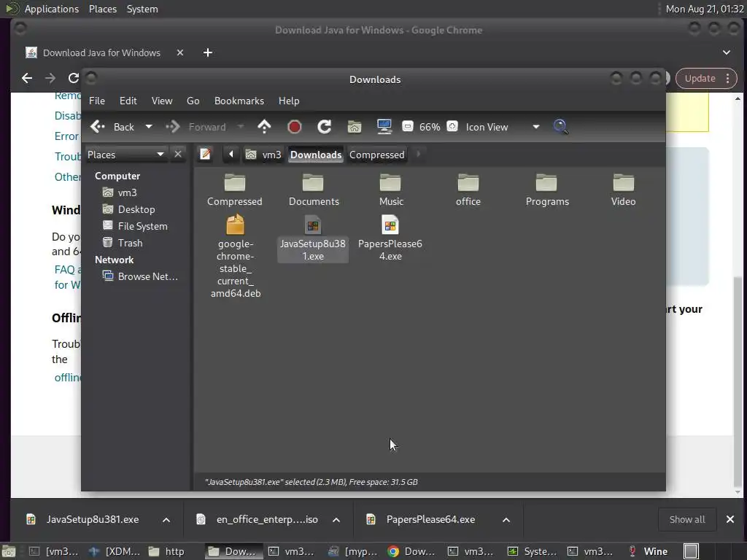747x560 pixels.
Task: Select the Music folder icon
Action: (390, 183)
